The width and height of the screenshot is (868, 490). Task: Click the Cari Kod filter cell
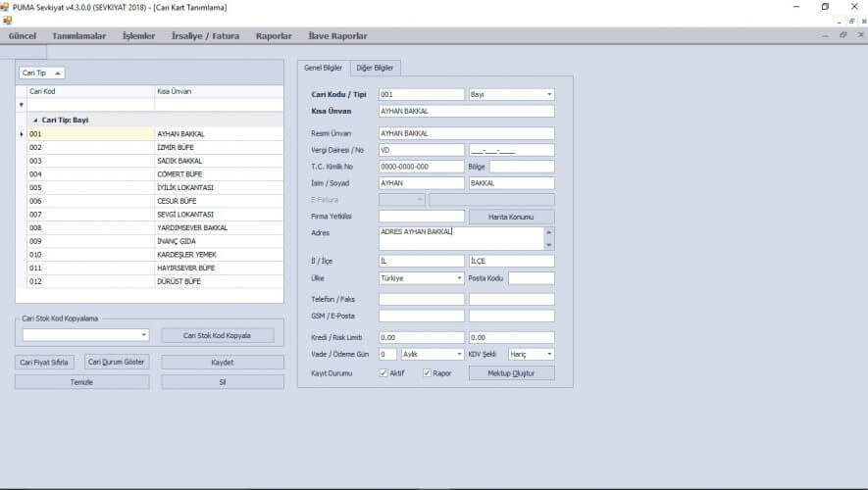91,105
